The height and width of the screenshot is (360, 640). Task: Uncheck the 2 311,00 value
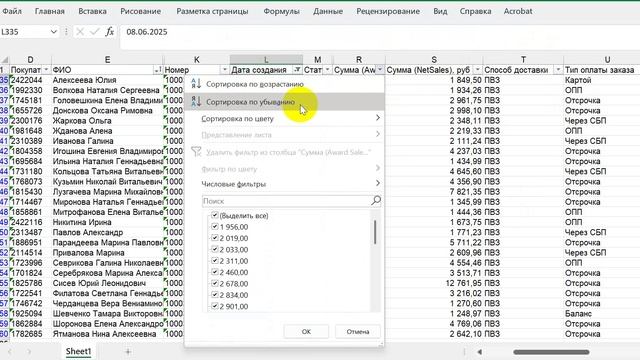pos(215,261)
